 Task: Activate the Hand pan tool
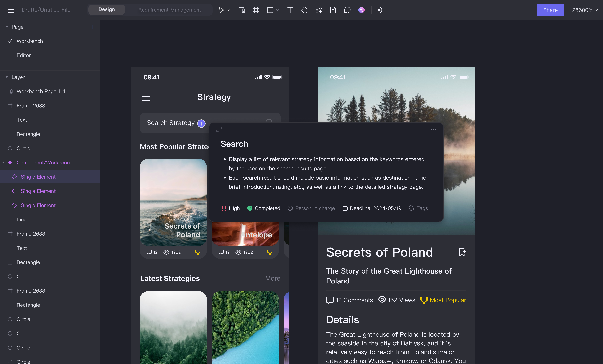click(x=304, y=10)
